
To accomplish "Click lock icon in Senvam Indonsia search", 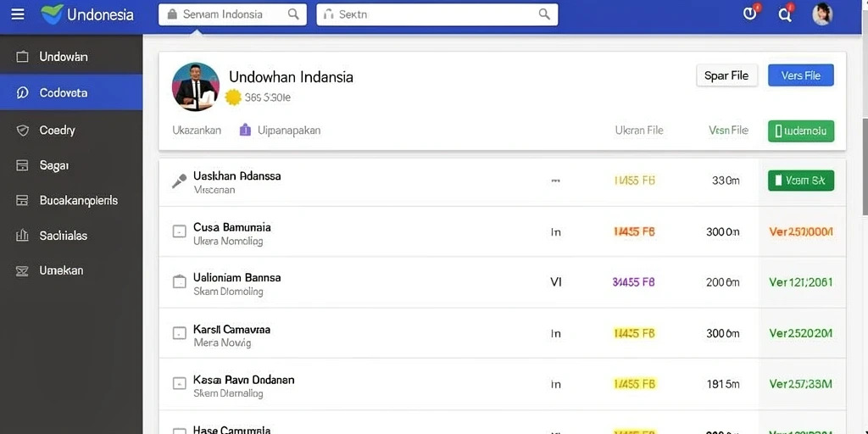I will pyautogui.click(x=172, y=14).
